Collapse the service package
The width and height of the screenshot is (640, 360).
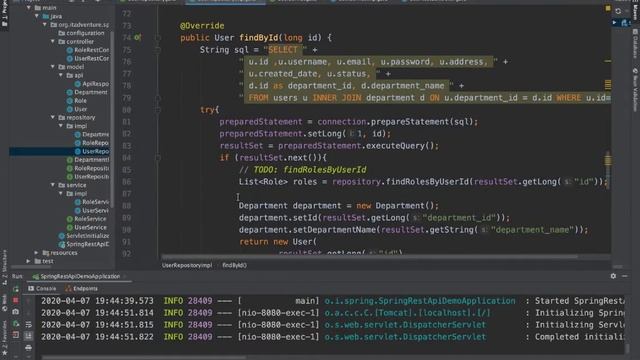(x=53, y=185)
